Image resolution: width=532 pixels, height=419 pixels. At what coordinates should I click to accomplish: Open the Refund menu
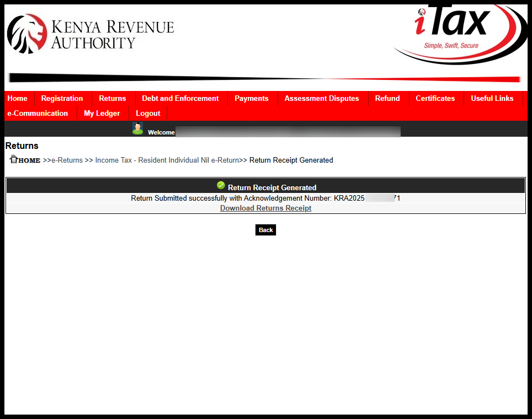coord(387,98)
